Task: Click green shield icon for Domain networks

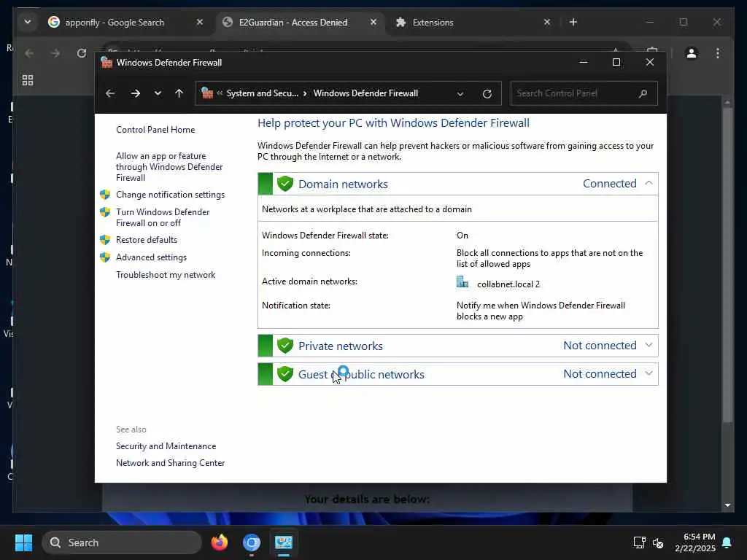Action: tap(285, 183)
